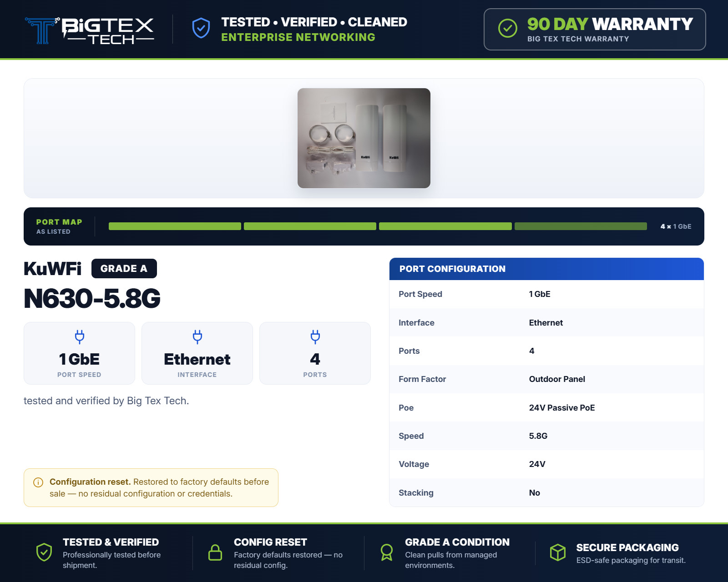The image size is (728, 582).
Task: Click the PORT CONFIGURATION header
Action: pyautogui.click(x=546, y=269)
